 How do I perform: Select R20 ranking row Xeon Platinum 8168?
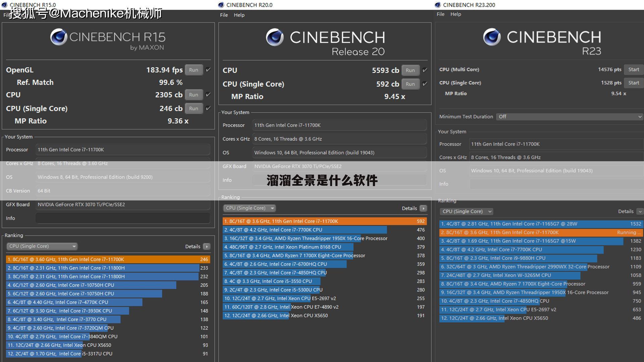(325, 247)
